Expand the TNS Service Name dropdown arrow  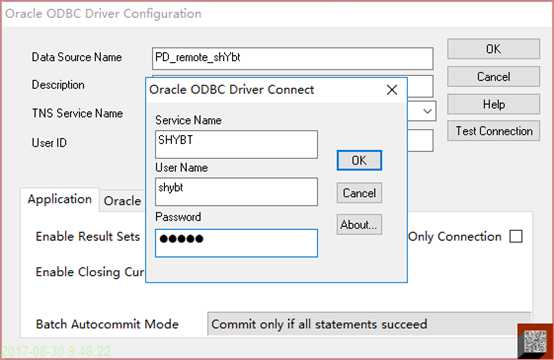[428, 111]
